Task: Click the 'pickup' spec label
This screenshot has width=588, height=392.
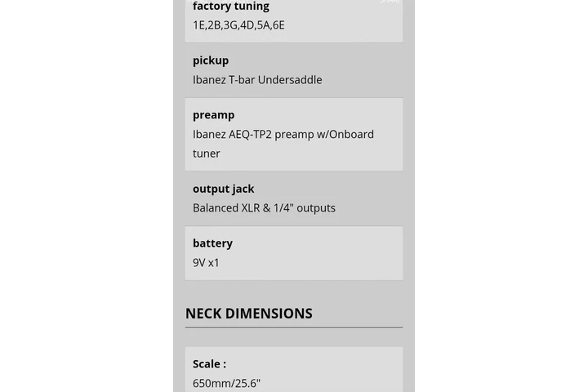Action: pyautogui.click(x=211, y=60)
